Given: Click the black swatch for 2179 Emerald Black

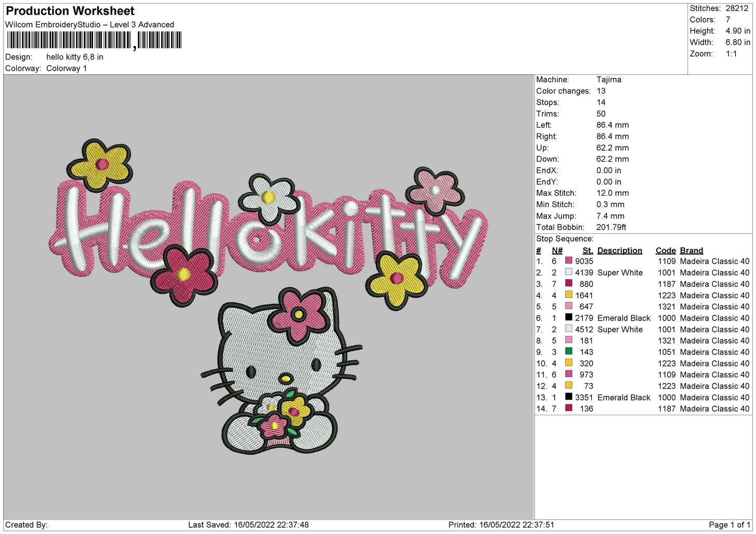Looking at the screenshot, I should (569, 317).
